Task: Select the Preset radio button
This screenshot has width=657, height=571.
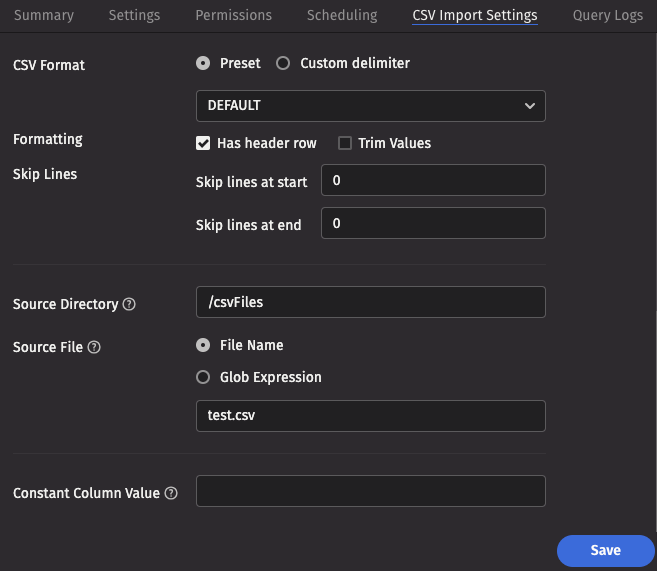Action: pyautogui.click(x=203, y=63)
